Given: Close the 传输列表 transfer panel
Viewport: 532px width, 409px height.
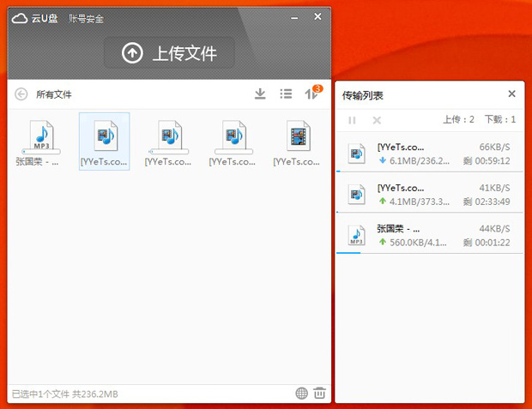Looking at the screenshot, I should pyautogui.click(x=511, y=94).
